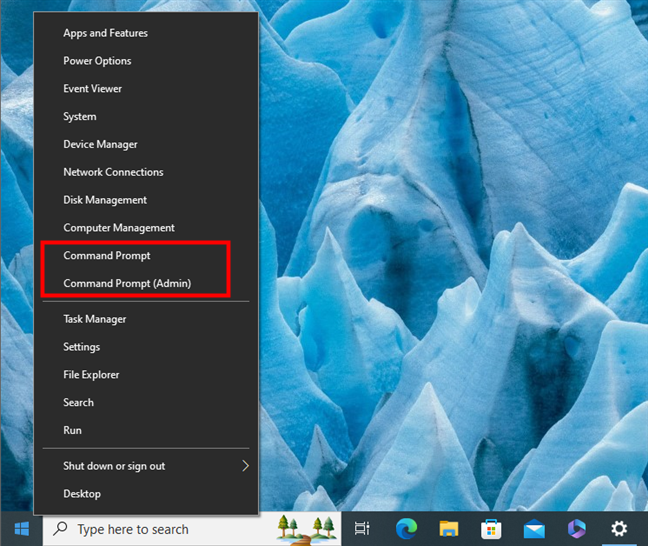The width and height of the screenshot is (648, 546).
Task: Open the Settings gear on the taskbar
Action: [x=619, y=529]
